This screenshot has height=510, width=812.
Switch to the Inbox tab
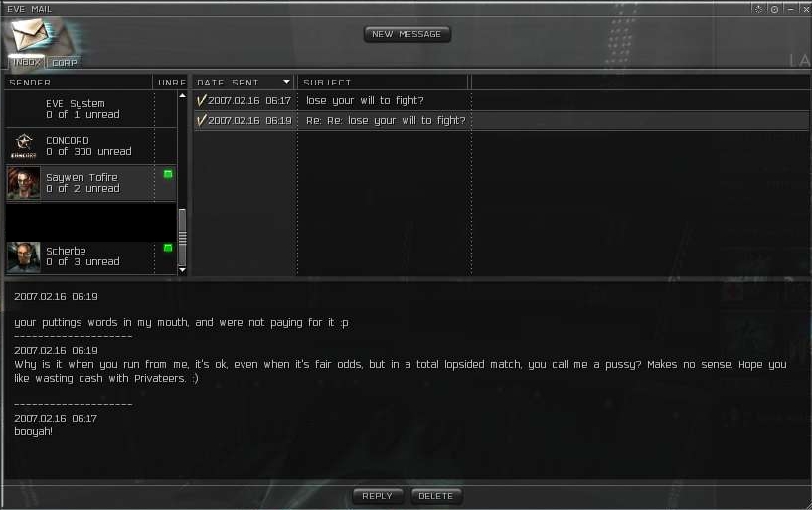(27, 62)
